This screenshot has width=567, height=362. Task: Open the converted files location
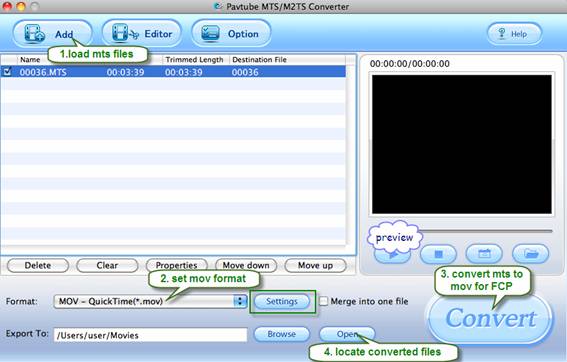[347, 334]
